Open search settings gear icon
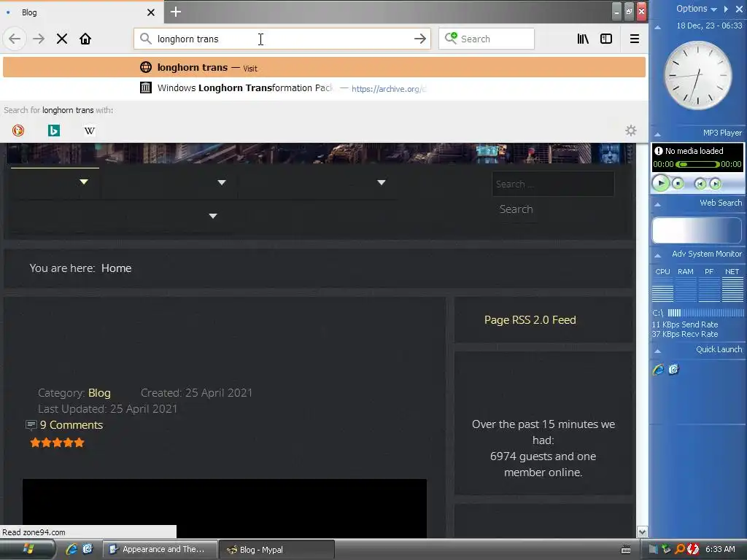This screenshot has width=747, height=560. coord(631,131)
